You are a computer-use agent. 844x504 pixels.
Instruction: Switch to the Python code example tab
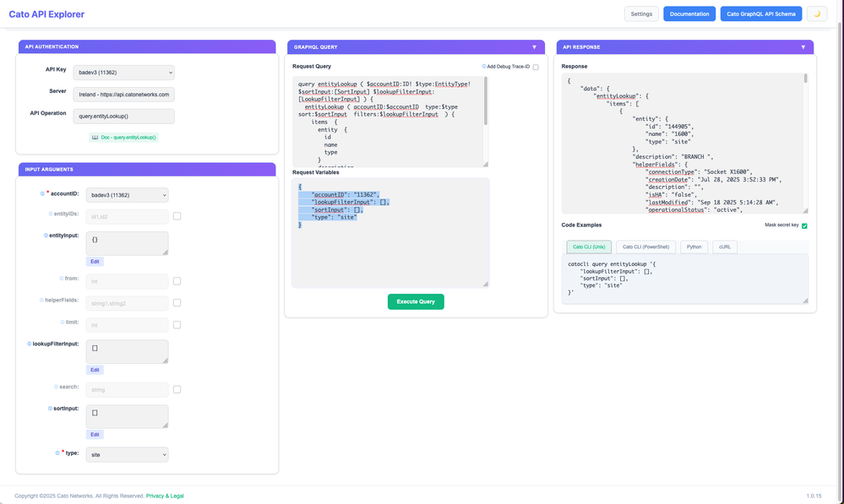[x=694, y=247]
